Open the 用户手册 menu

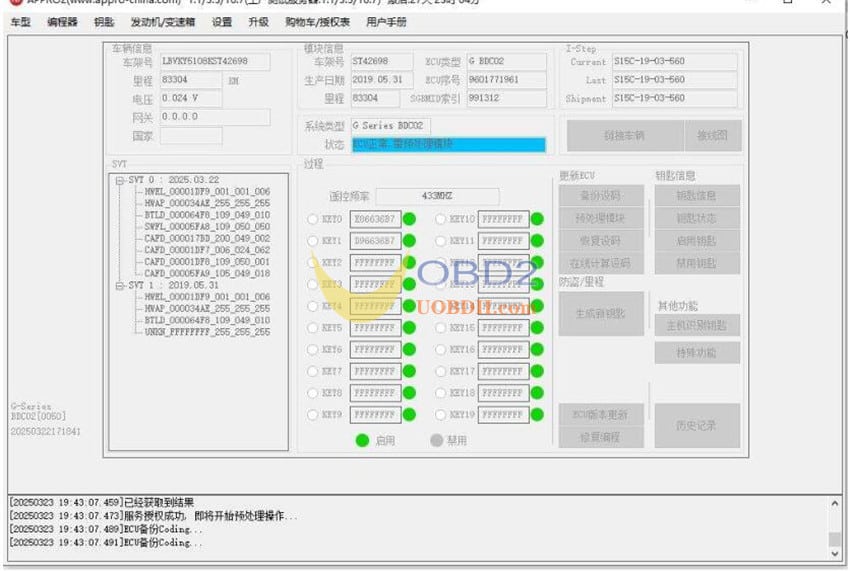click(x=387, y=22)
